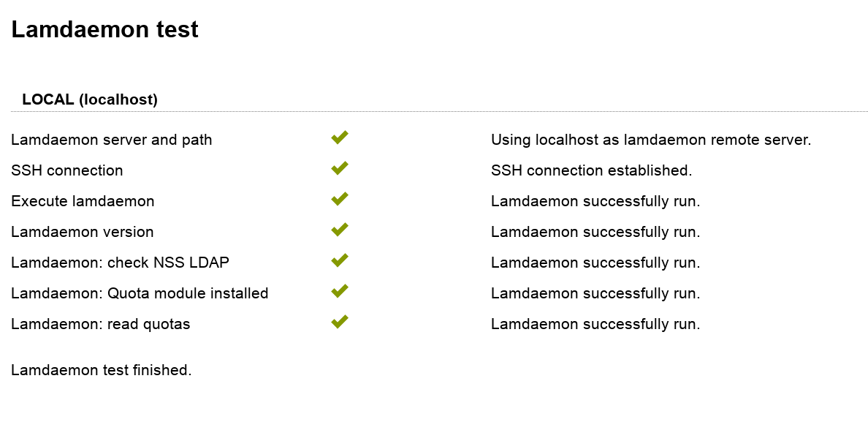The height and width of the screenshot is (441, 868).
Task: Click the Quota module installed checkmark
Action: point(339,291)
